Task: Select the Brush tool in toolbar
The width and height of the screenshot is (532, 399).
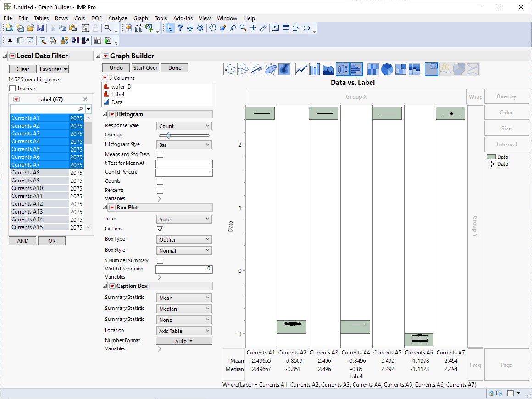Action: click(223, 28)
